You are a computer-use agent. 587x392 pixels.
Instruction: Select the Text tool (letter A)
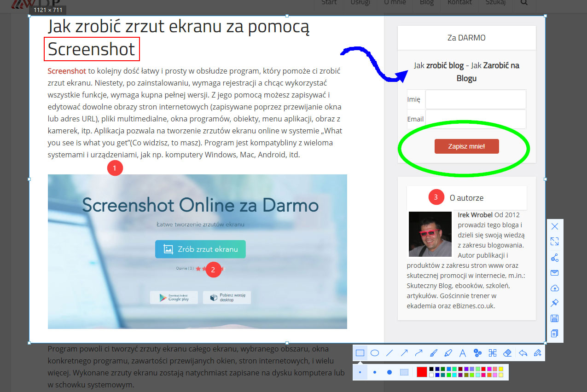(463, 353)
